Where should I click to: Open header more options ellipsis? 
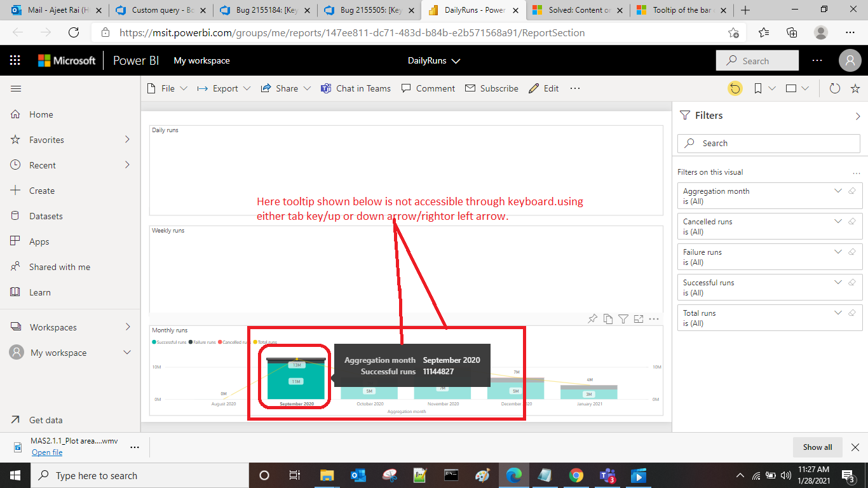[817, 60]
